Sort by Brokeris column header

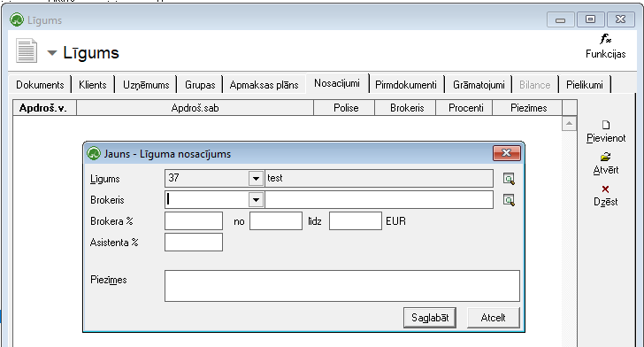coord(405,108)
